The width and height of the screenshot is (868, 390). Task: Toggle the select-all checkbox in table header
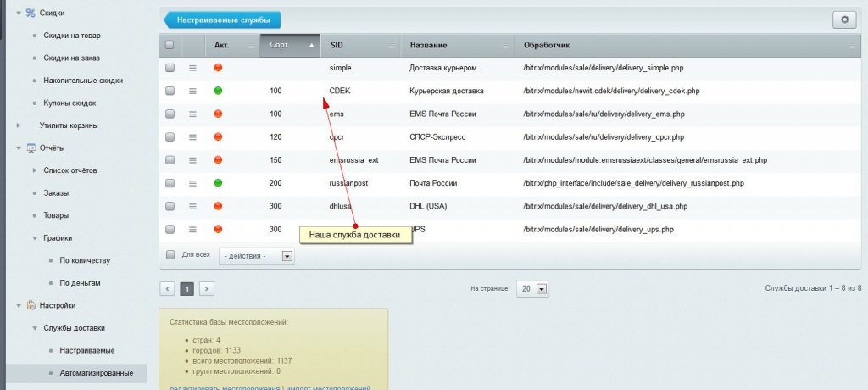[x=170, y=45]
